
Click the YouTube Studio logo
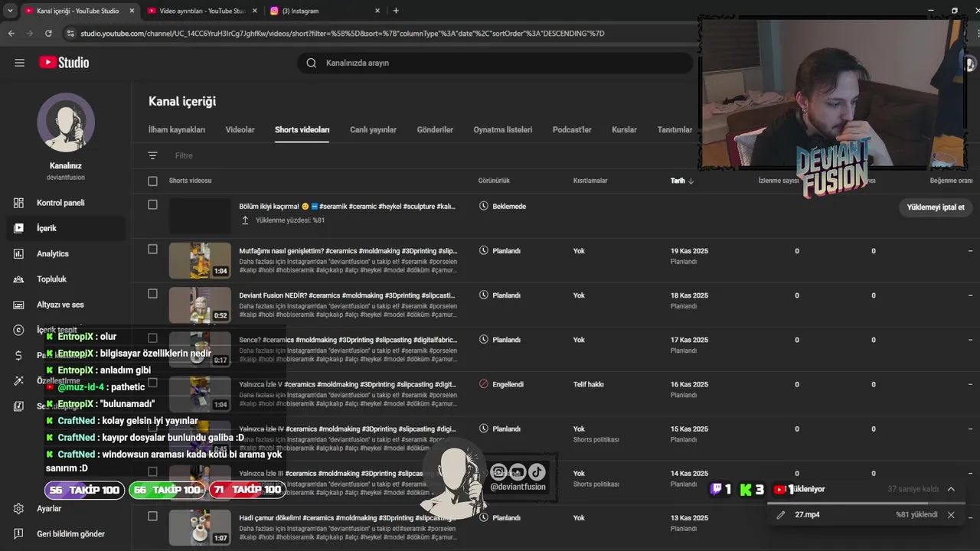pyautogui.click(x=64, y=63)
